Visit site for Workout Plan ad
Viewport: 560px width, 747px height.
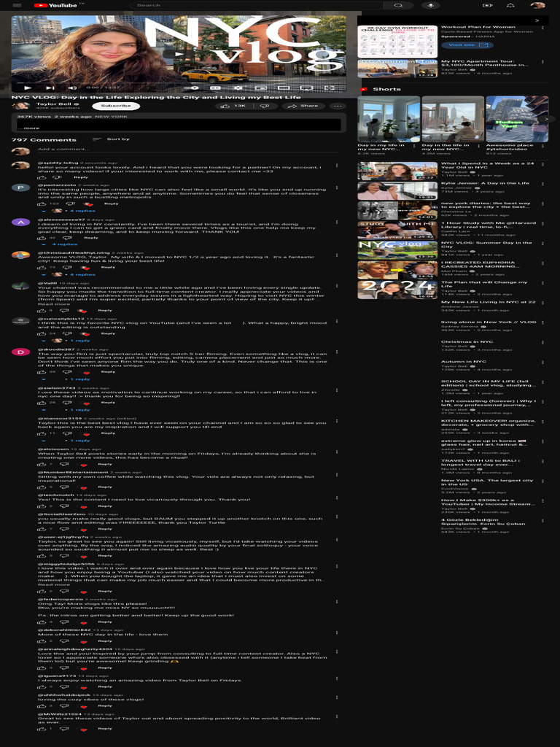click(467, 44)
